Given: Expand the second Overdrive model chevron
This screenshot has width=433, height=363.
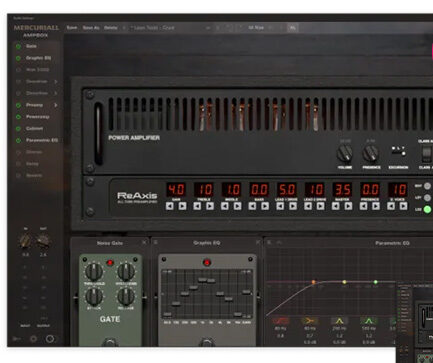Looking at the screenshot, I should 56,93.
